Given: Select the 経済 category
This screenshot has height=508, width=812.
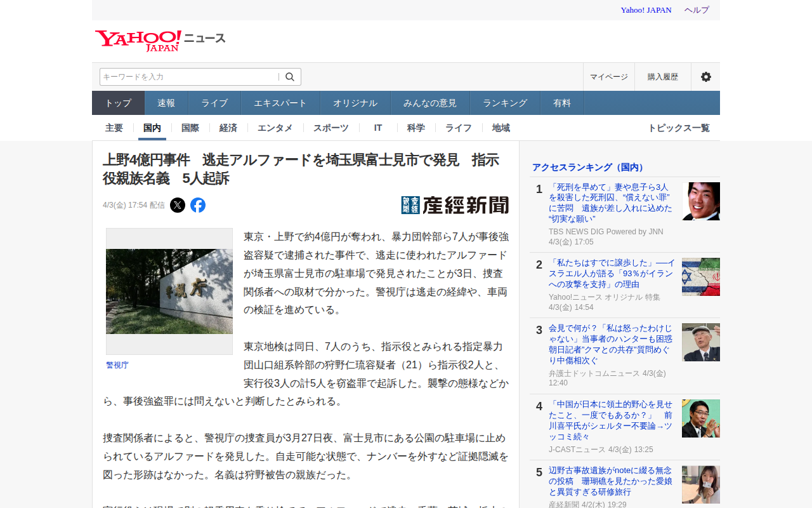Looking at the screenshot, I should click(228, 128).
